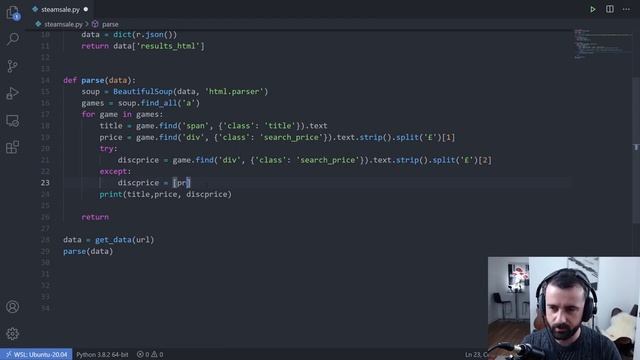Open the Search view in activity bar

point(13,39)
